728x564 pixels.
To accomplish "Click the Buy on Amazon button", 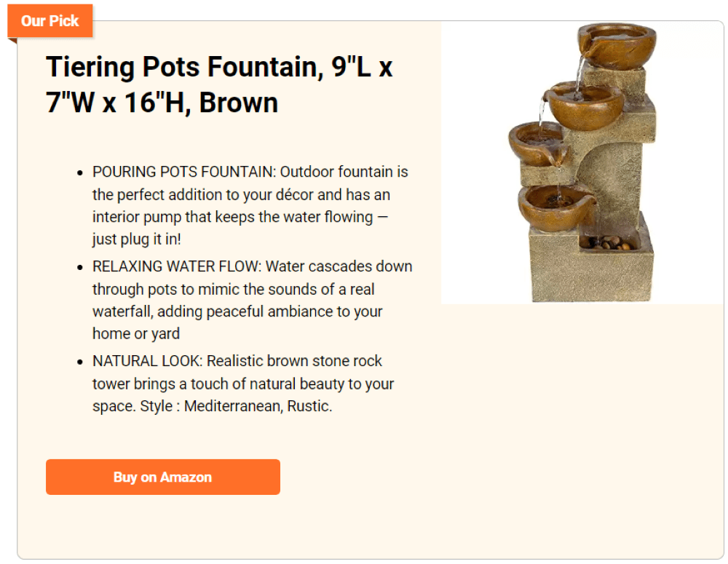I will tap(162, 477).
